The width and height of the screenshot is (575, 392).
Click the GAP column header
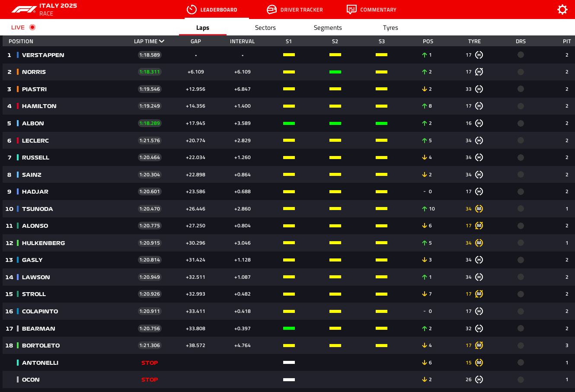point(196,41)
